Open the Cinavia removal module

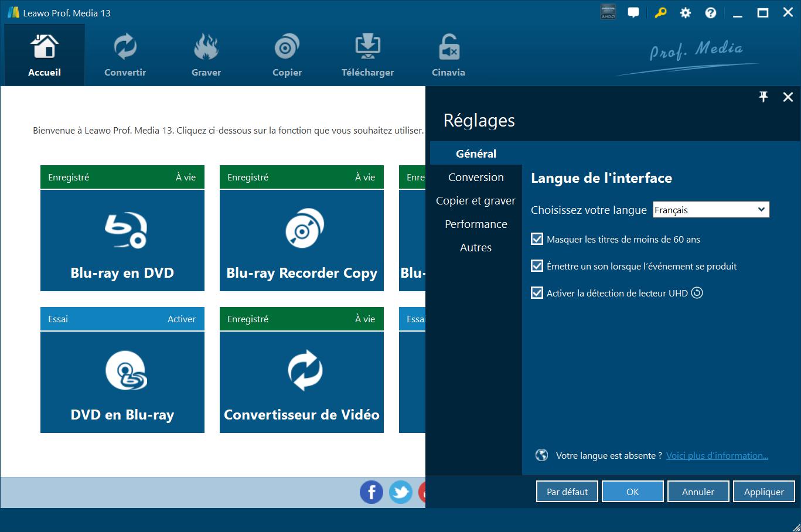coord(448,56)
